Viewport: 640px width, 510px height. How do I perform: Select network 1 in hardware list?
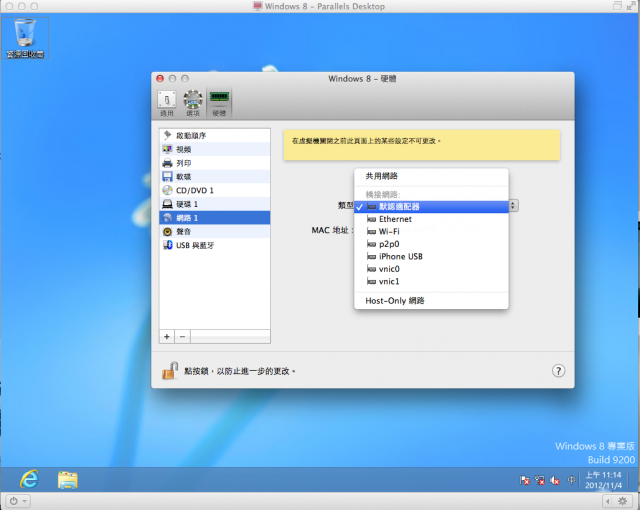tap(215, 218)
